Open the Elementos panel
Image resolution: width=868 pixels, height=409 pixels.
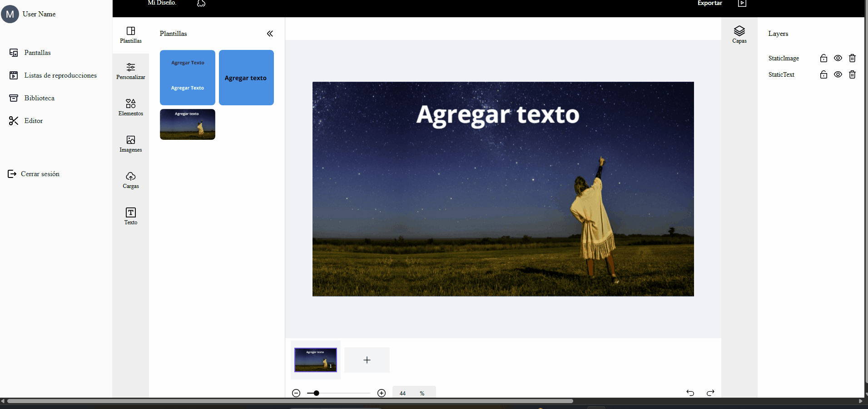pos(131,108)
